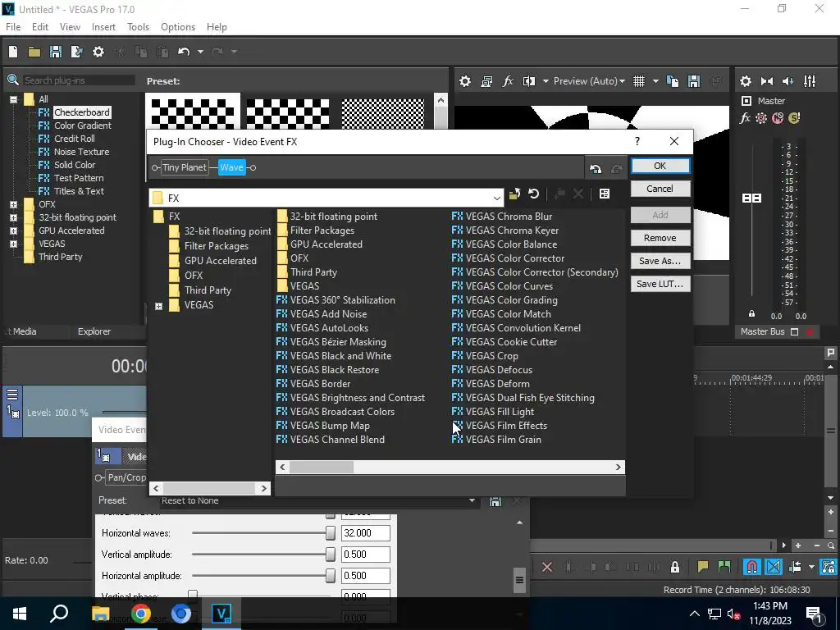Screen dimensions: 840x630
Task: Open Preview (Auto) quality dropdown
Action: point(589,81)
